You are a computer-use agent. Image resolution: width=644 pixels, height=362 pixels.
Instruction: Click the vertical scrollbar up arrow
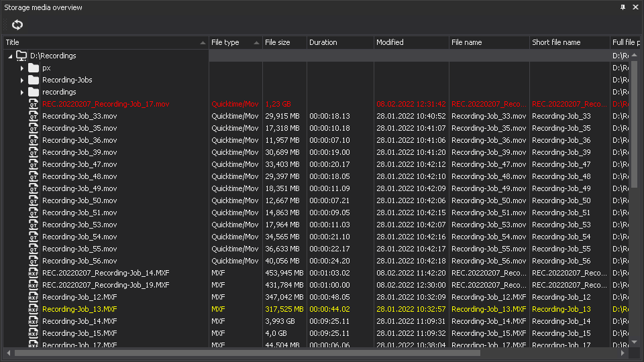coord(635,55)
